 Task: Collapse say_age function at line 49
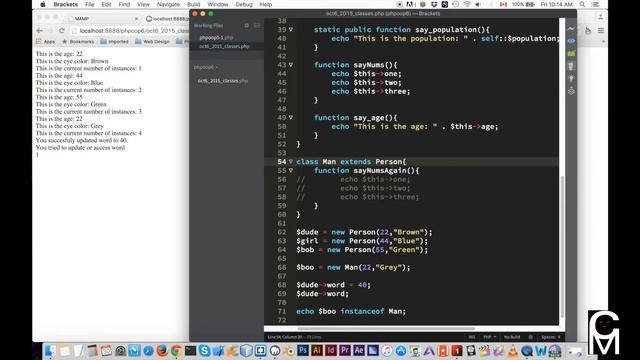(291, 118)
